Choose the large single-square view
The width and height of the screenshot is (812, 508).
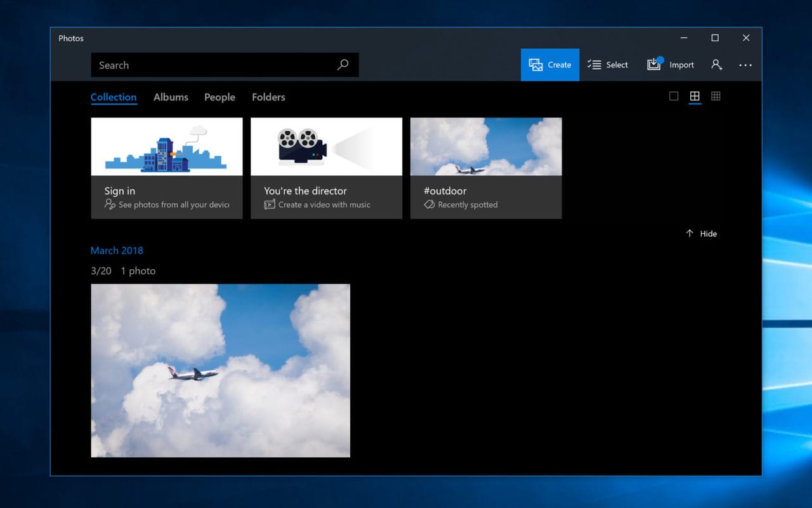(674, 96)
